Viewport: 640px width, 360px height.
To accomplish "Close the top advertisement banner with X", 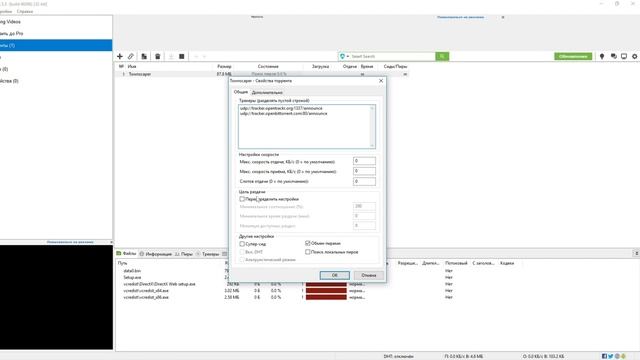I will coord(503,17).
